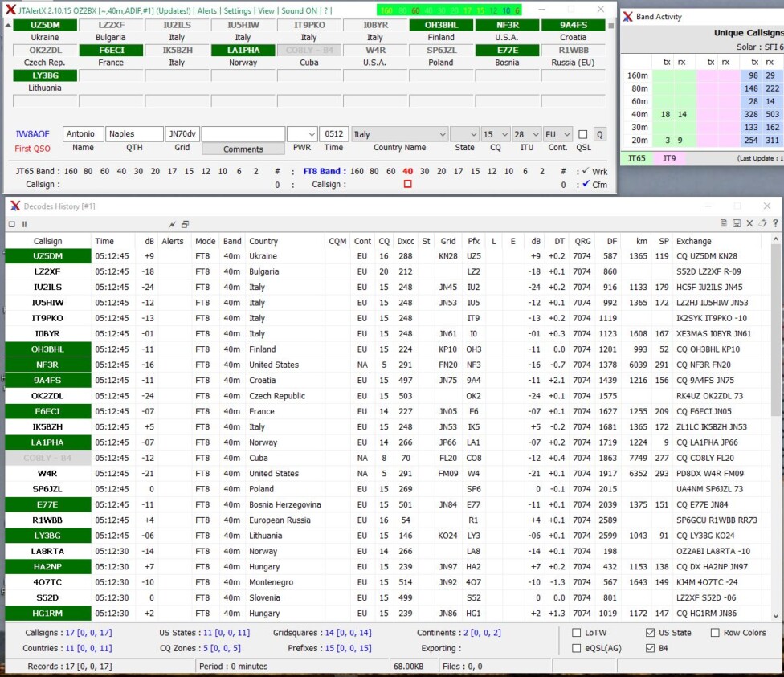
Task: Open the PWR dropdown
Action: (302, 134)
